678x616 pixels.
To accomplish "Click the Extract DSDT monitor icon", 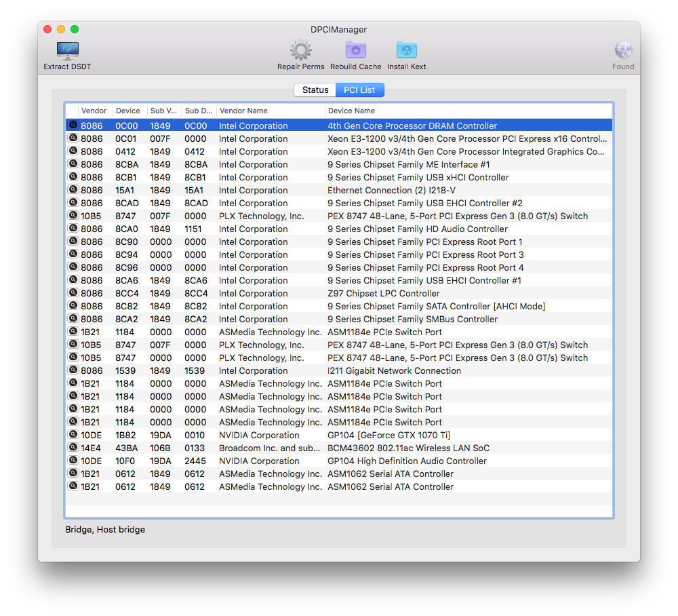I will (67, 51).
